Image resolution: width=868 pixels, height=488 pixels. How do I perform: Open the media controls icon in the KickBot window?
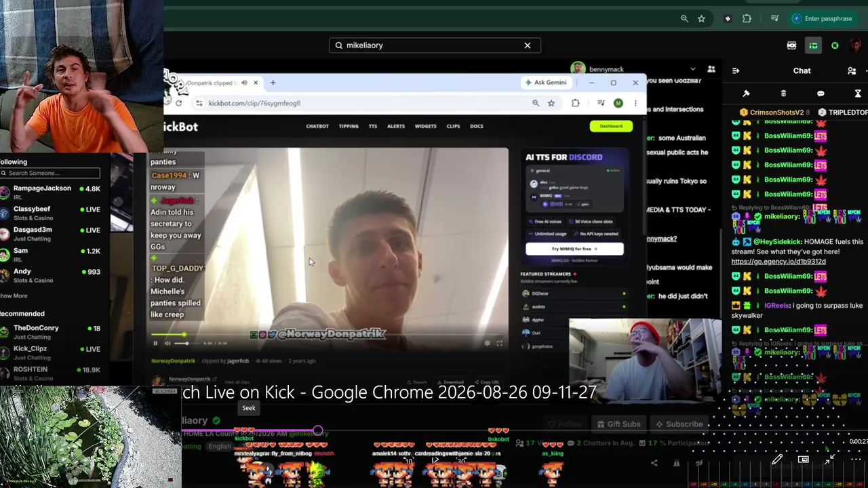601,103
